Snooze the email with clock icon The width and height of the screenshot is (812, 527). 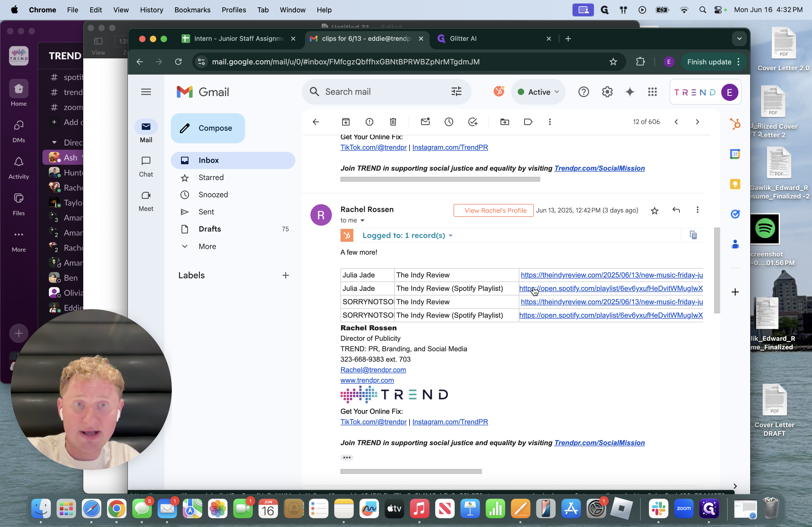coord(449,122)
